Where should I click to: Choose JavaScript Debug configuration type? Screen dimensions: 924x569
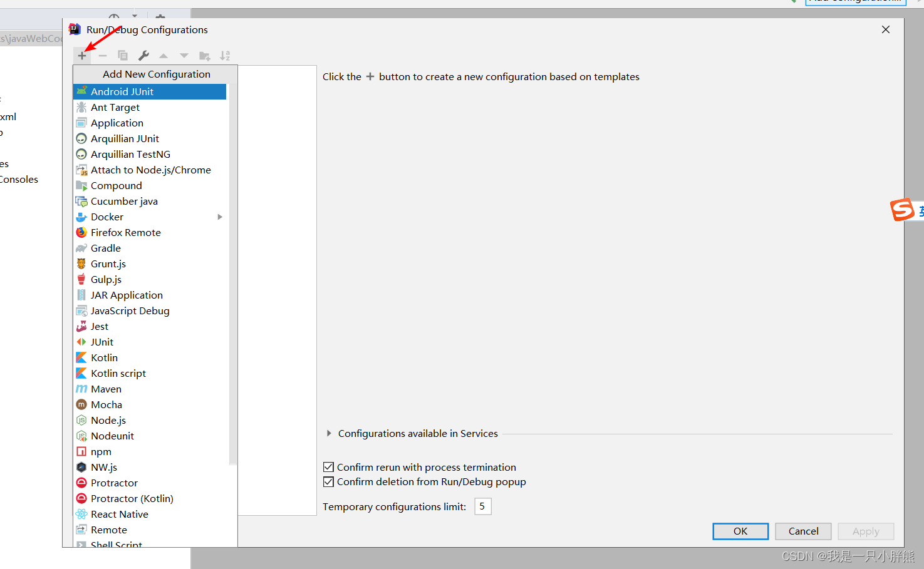[x=150, y=310]
